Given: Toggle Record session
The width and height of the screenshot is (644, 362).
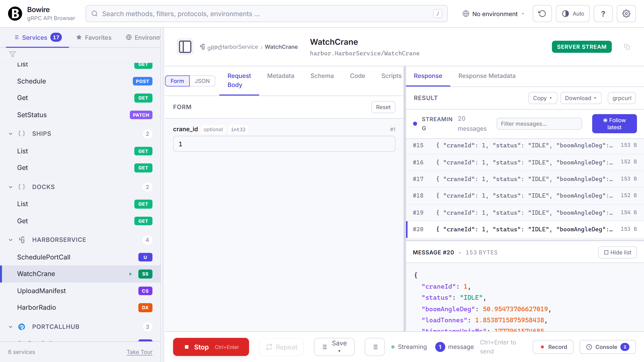Looking at the screenshot, I should [x=553, y=347].
